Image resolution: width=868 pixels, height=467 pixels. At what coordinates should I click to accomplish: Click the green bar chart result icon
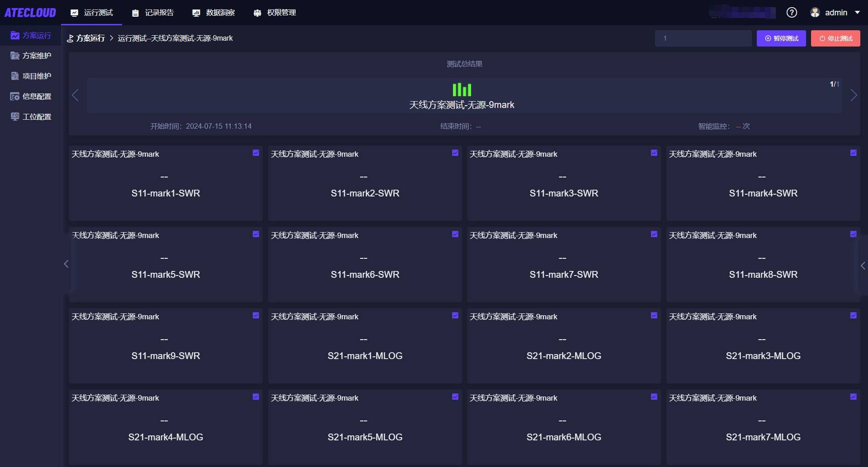[462, 89]
